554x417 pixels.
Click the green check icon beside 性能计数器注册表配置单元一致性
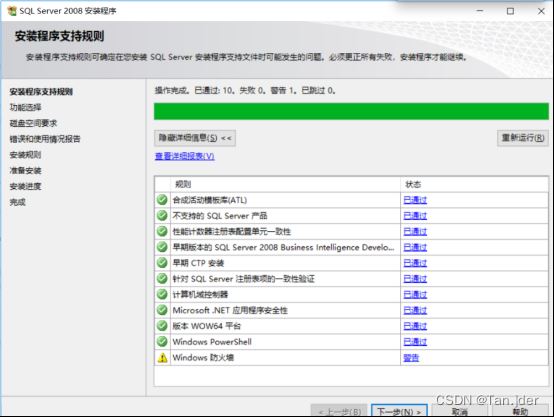pyautogui.click(x=162, y=231)
